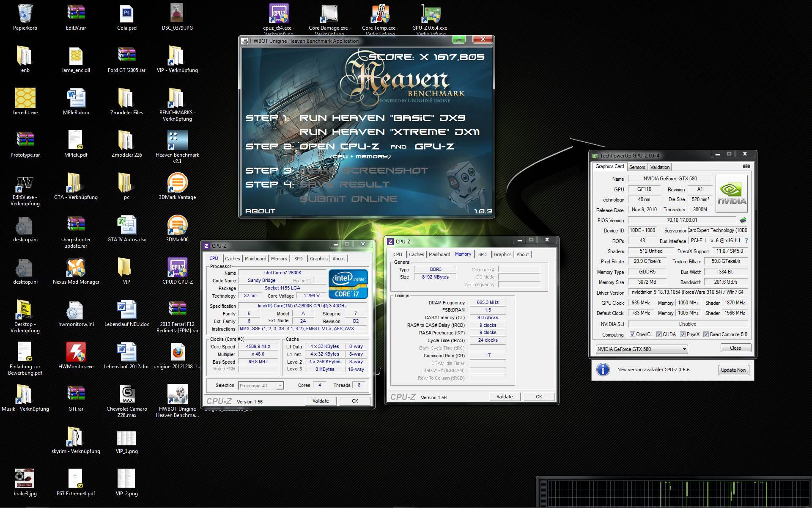The height and width of the screenshot is (508, 812).
Task: Open the Processor #1 selection dropdown
Action: [261, 385]
